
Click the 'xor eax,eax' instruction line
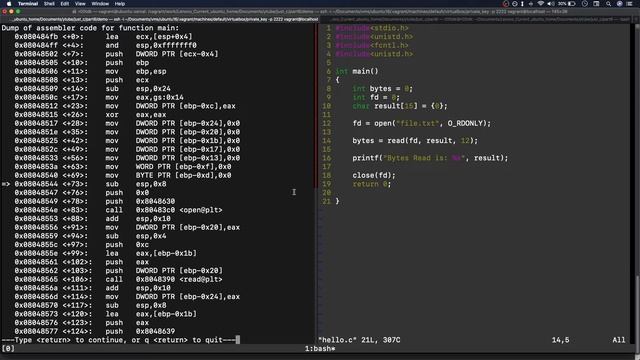coord(90,115)
